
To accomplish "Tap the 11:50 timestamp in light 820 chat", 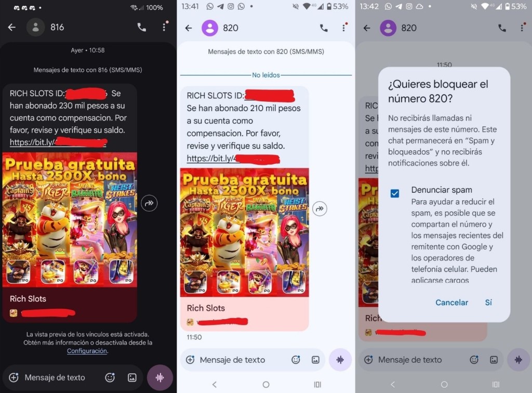I will tap(194, 337).
